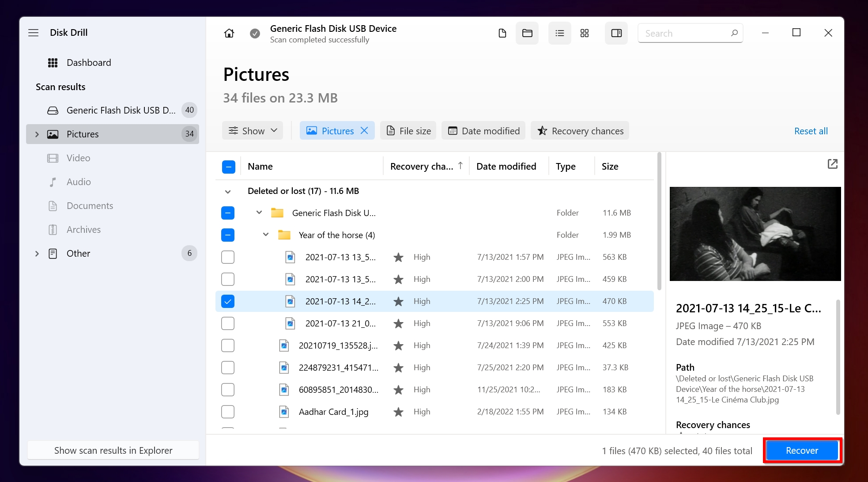This screenshot has height=482, width=868.
Task: Select the grid thumbnails view icon
Action: click(x=585, y=33)
